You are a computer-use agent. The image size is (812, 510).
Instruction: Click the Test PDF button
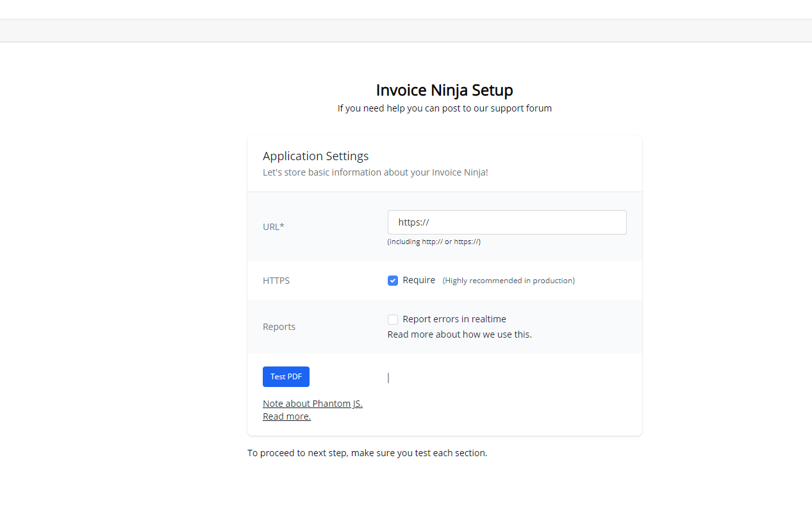[286, 376]
